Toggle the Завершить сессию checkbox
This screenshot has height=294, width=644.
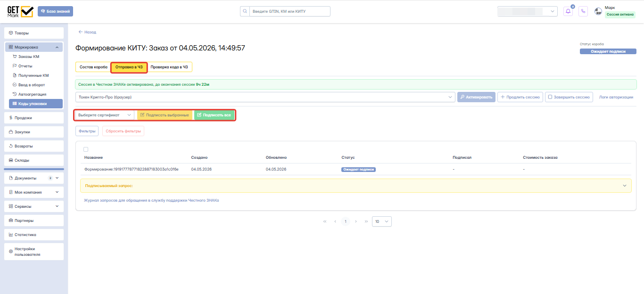click(550, 97)
